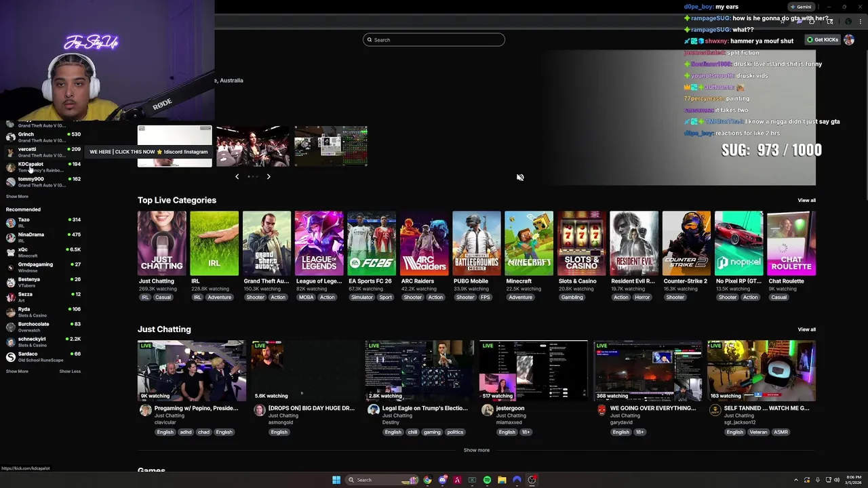Click the Simulator tag under EA Sports FC 26
Image resolution: width=868 pixels, height=488 pixels.
coord(361,298)
